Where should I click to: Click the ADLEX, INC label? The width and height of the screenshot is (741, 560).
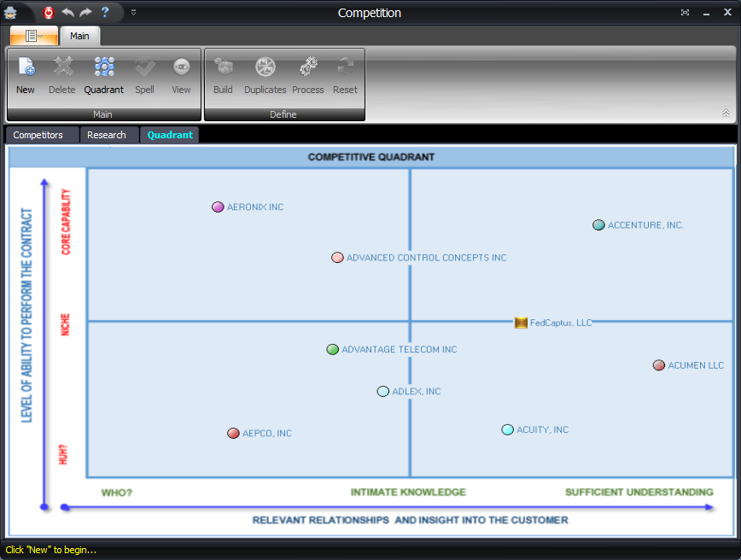point(417,391)
